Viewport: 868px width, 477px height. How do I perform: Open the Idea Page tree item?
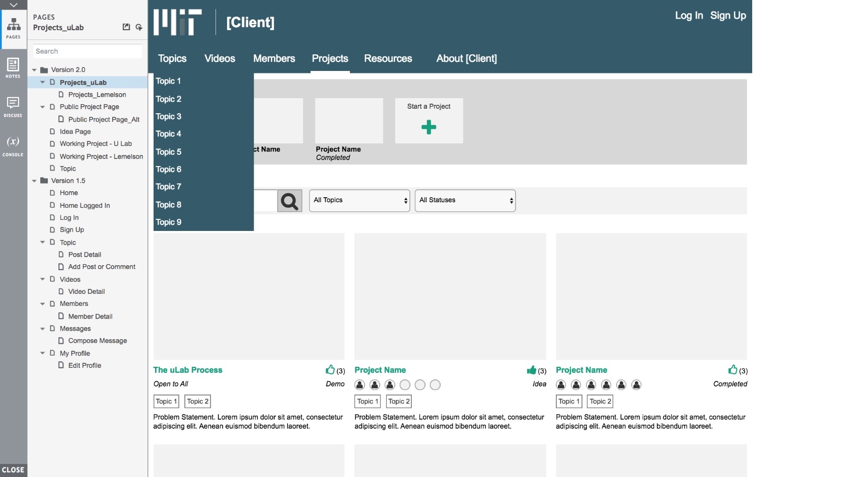point(75,131)
